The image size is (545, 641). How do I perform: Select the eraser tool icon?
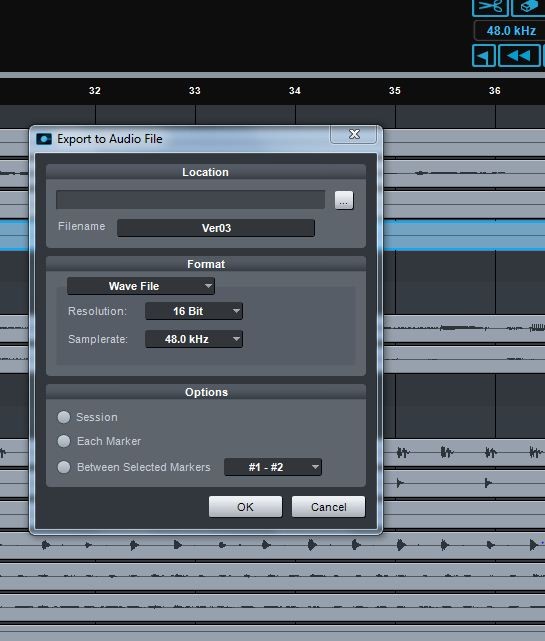528,7
